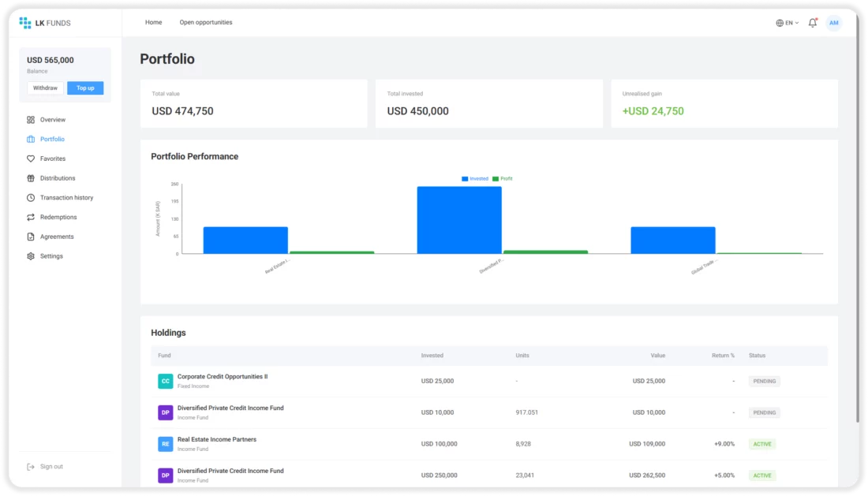Click the Transaction history clock icon
The image size is (868, 496).
click(x=31, y=197)
